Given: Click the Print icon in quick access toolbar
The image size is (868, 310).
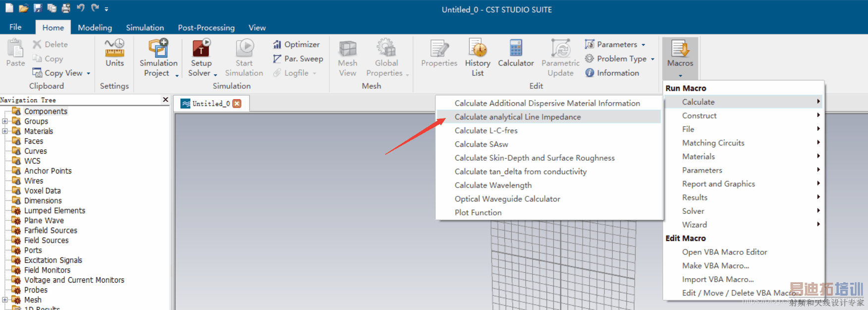Looking at the screenshot, I should click(66, 8).
